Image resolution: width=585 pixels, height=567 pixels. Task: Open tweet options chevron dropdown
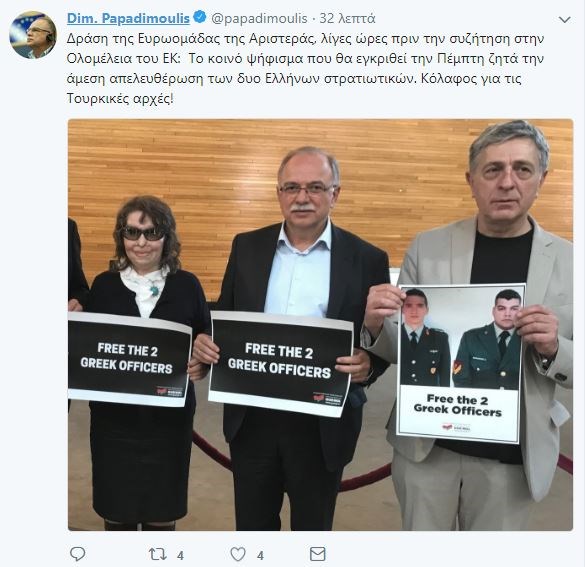(565, 19)
